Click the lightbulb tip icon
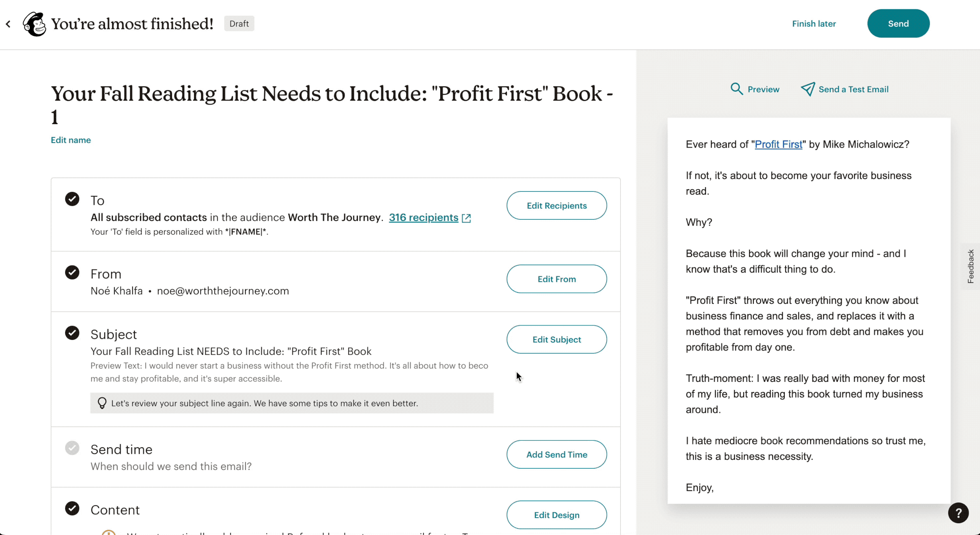The image size is (980, 535). tap(102, 403)
